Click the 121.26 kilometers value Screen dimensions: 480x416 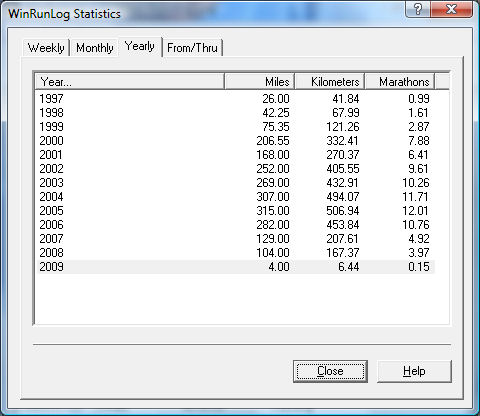(343, 127)
